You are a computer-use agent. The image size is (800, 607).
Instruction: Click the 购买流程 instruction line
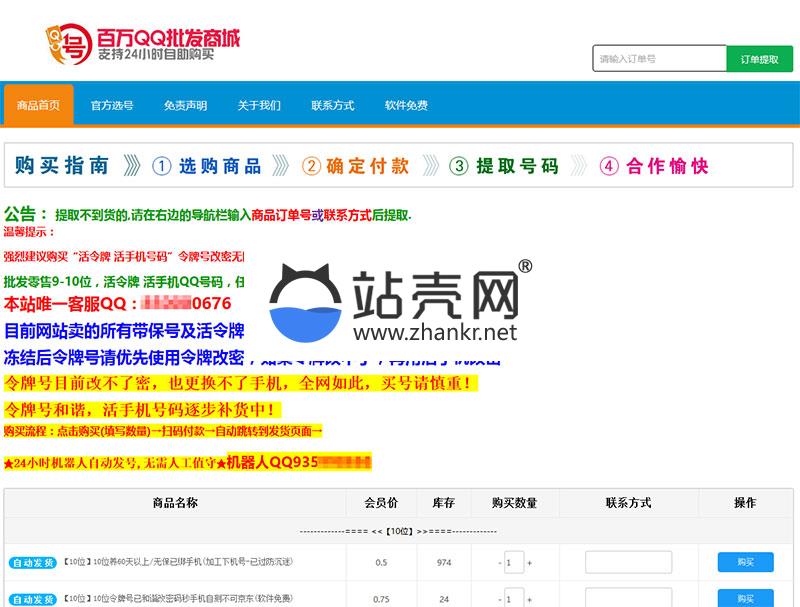point(163,431)
